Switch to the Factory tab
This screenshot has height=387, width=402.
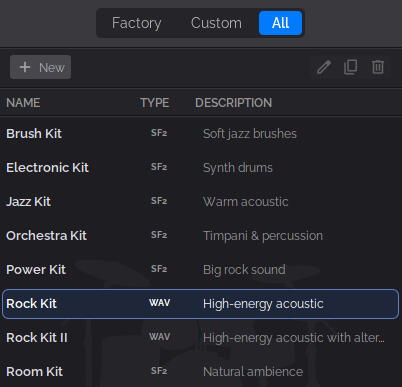(x=136, y=23)
